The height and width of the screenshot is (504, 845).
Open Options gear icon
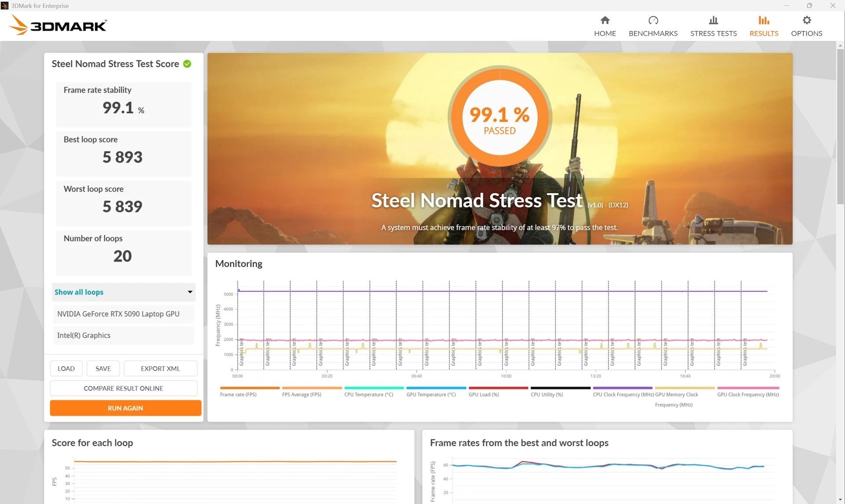[x=806, y=20]
